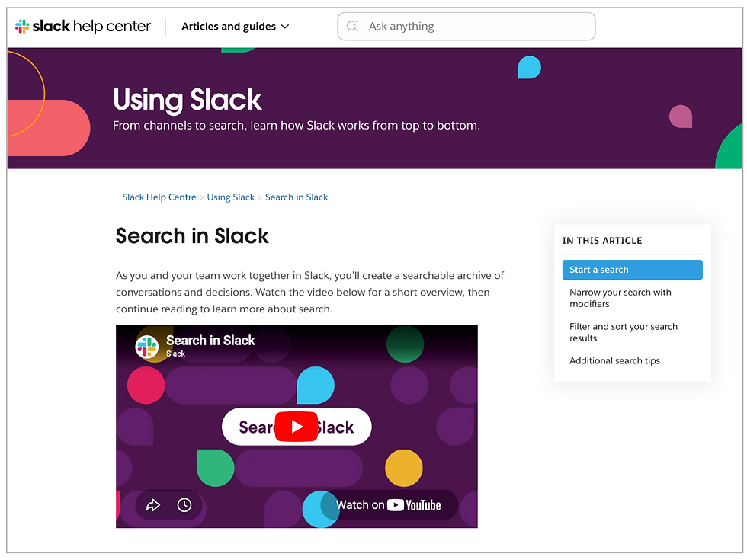Click the Slack channel avatar on the video

(x=146, y=346)
